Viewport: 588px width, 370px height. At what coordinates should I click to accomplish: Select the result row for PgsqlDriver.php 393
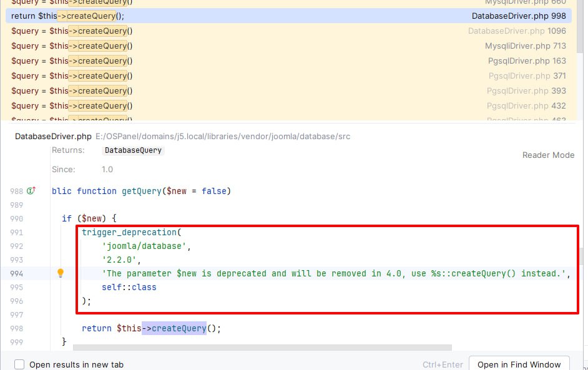288,90
